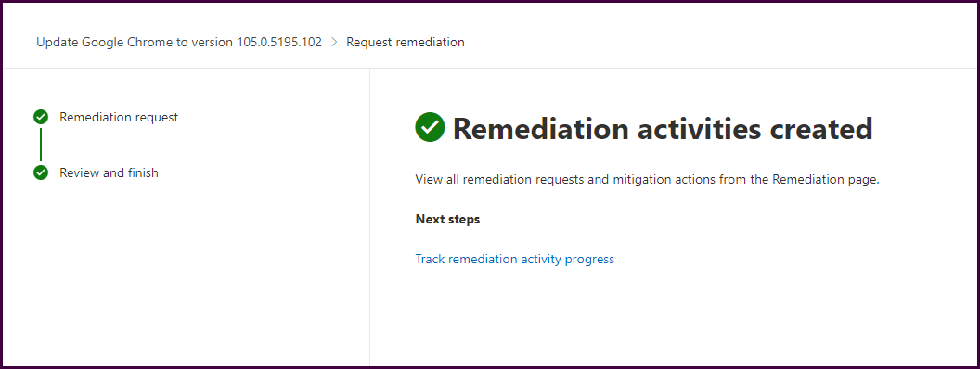Image resolution: width=980 pixels, height=369 pixels.
Task: Click green check beside Remediation request
Action: 41,117
